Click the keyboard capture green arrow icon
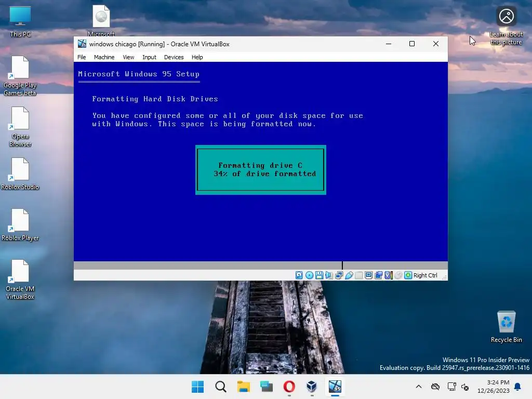 coord(408,275)
